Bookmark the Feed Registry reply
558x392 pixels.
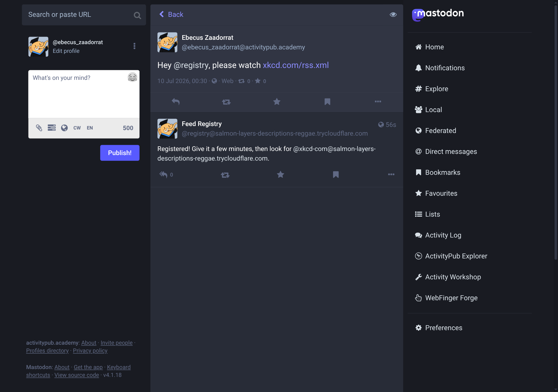click(x=336, y=175)
